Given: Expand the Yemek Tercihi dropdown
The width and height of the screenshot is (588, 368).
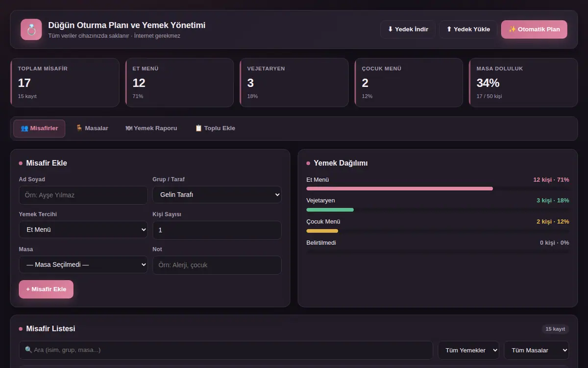Looking at the screenshot, I should [x=83, y=230].
